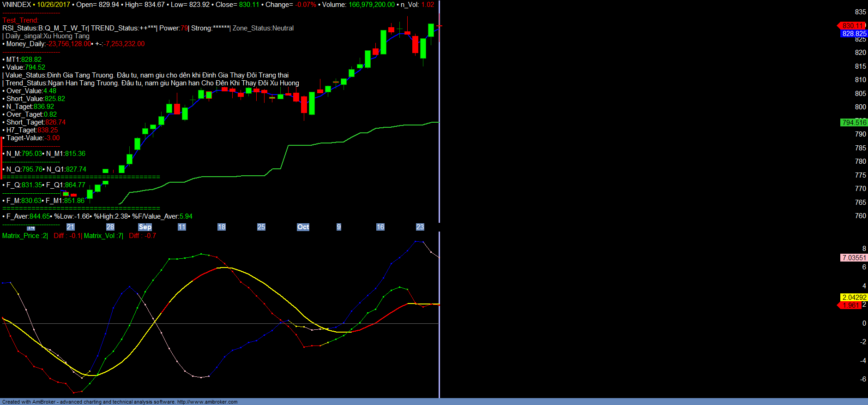Select date marker 16 on the time axis
Screen dimensions: 868x405
(x=380, y=227)
